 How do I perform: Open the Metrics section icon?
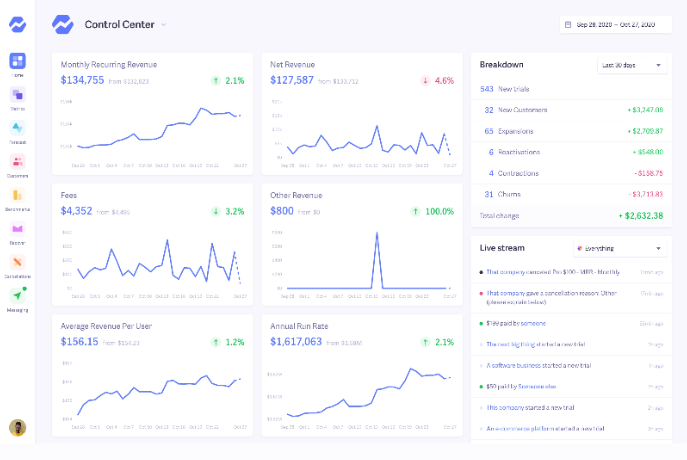point(18,94)
